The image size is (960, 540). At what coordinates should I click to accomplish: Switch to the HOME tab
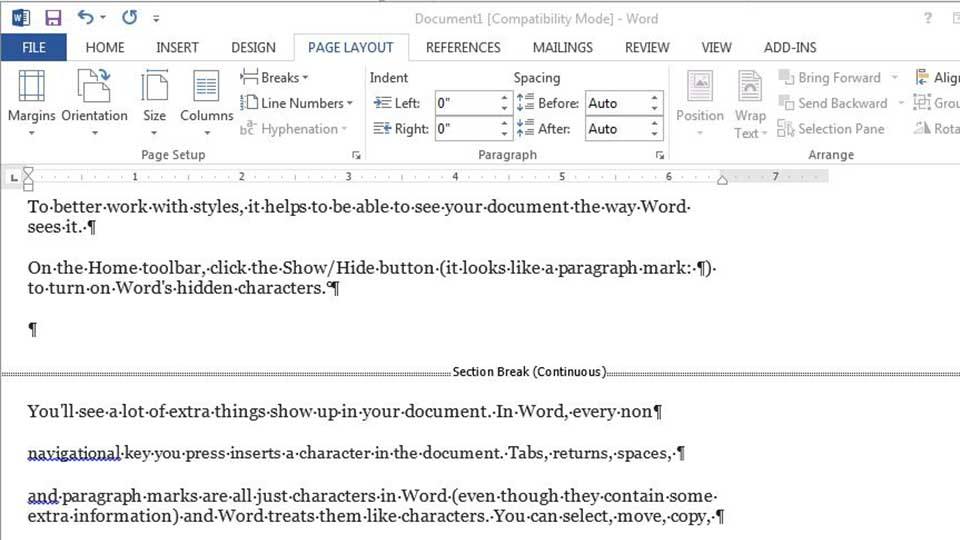click(x=105, y=47)
